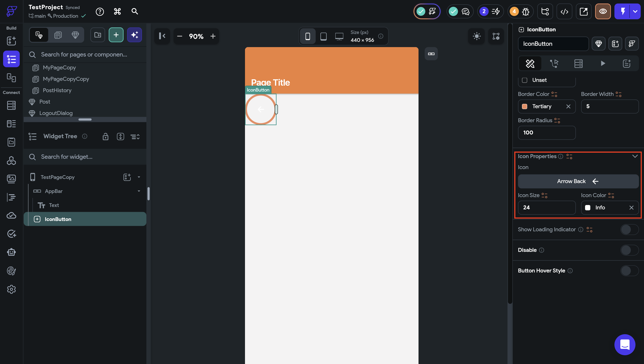Open the debug issues bug icon
The height and width of the screenshot is (364, 644).
pyautogui.click(x=525, y=12)
